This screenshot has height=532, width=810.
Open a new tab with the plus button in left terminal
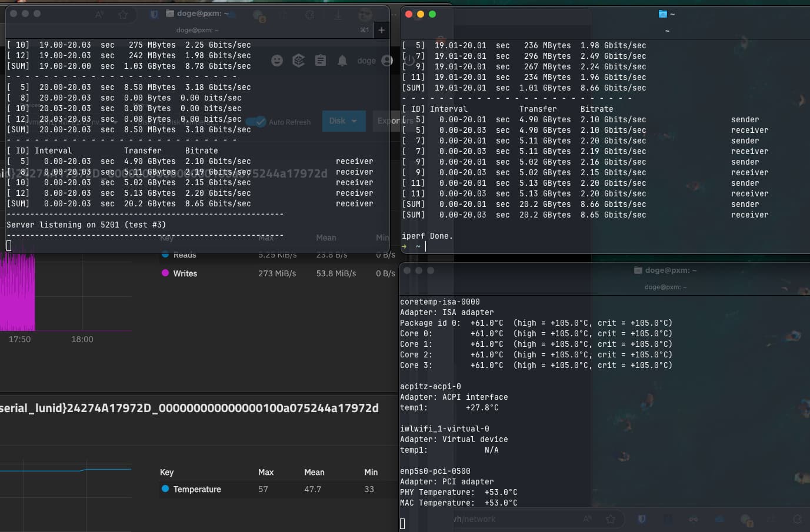point(381,30)
